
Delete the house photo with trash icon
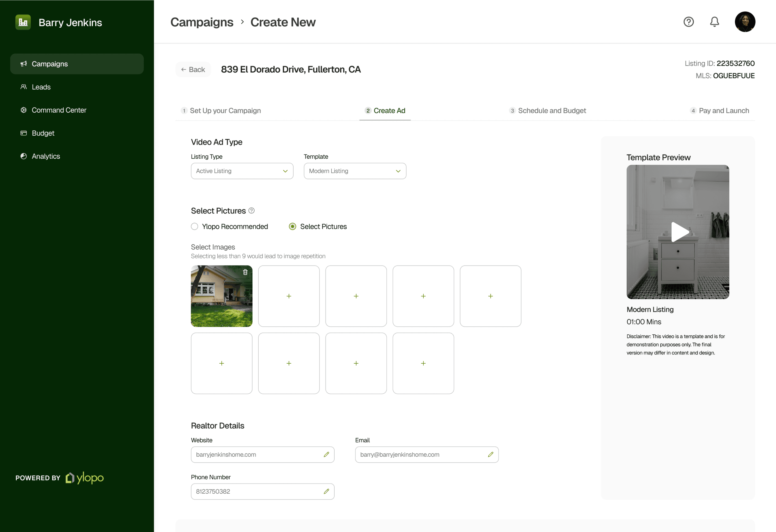pos(245,272)
